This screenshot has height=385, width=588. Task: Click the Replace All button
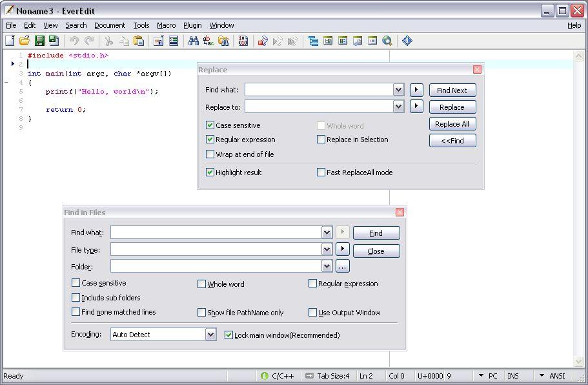click(x=452, y=124)
